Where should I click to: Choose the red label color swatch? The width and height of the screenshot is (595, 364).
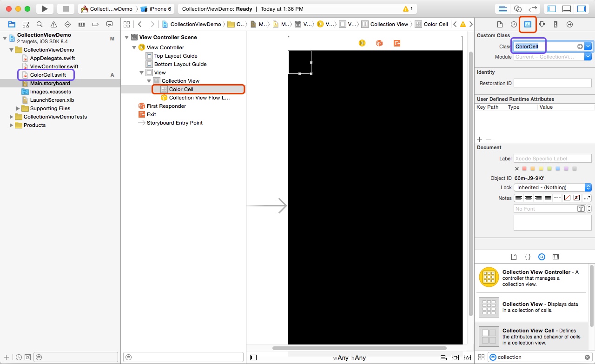(524, 169)
